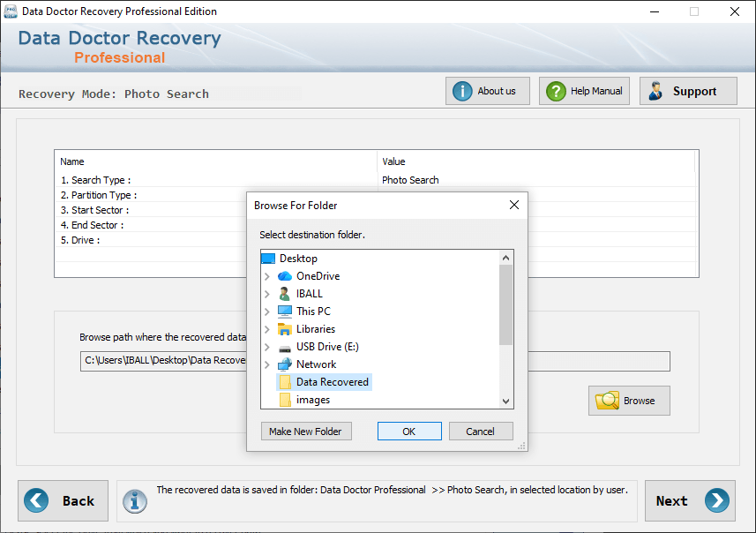
Task: Click the app icon in the title bar
Action: tap(10, 11)
